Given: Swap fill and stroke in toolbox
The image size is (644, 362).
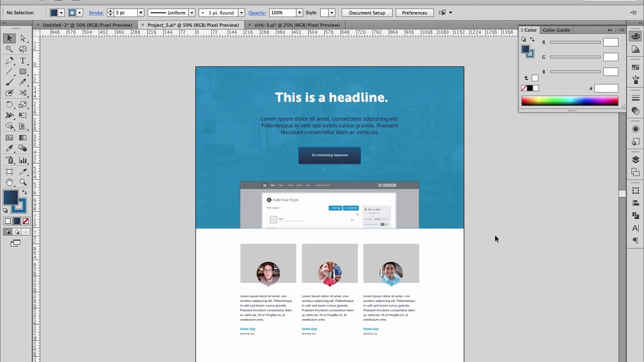Looking at the screenshot, I should click(24, 193).
